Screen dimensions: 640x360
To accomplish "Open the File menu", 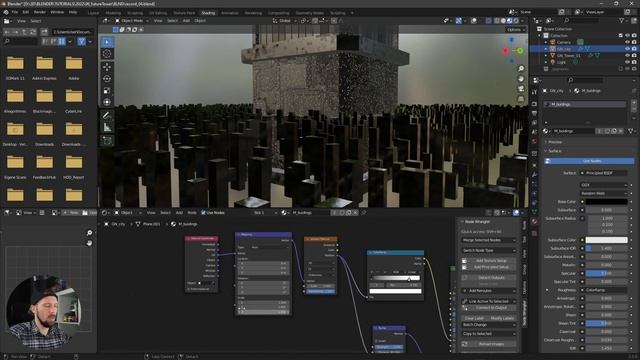I will 15,12.
